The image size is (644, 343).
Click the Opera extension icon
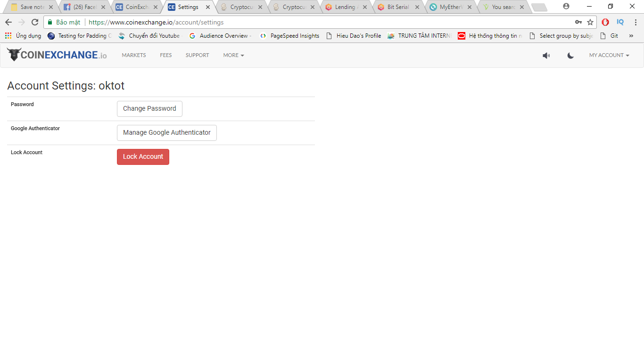pyautogui.click(x=605, y=22)
